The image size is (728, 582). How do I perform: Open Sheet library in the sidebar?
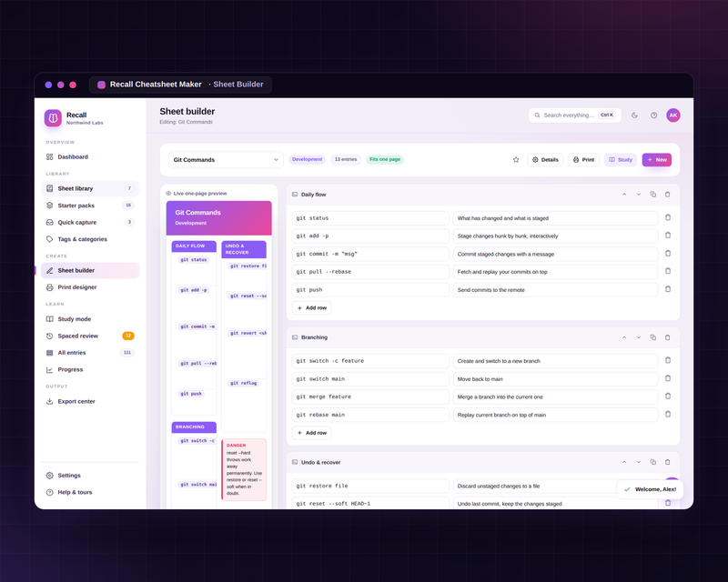90,188
